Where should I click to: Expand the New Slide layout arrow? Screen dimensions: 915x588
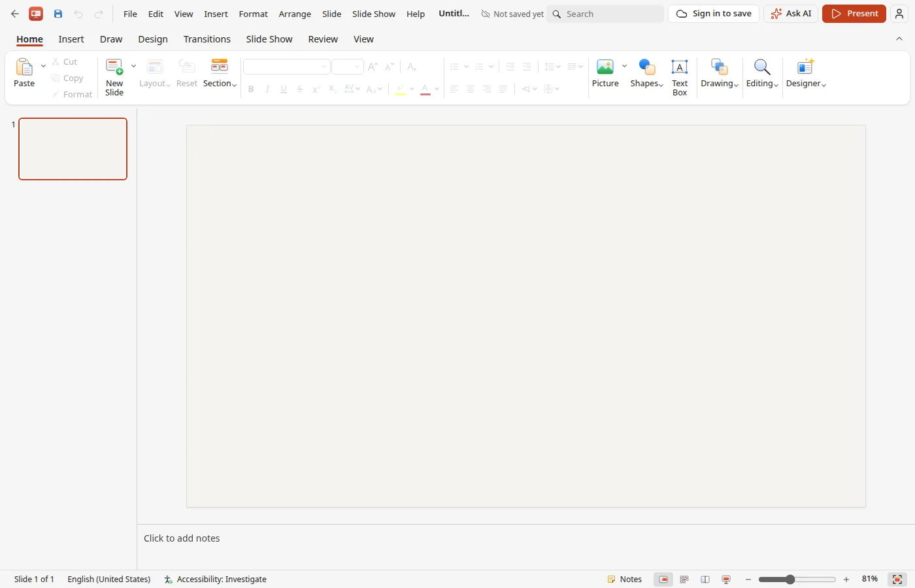pos(133,66)
